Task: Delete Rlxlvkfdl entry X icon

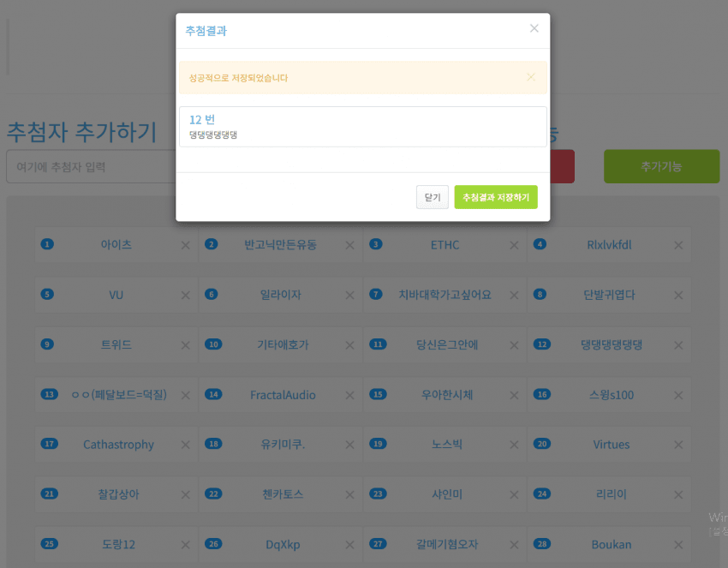Action: (x=678, y=245)
